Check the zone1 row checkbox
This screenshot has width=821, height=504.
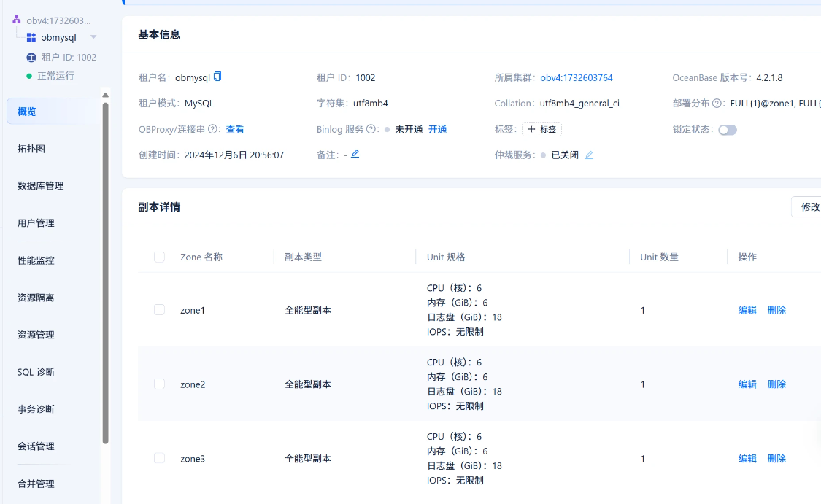click(159, 310)
